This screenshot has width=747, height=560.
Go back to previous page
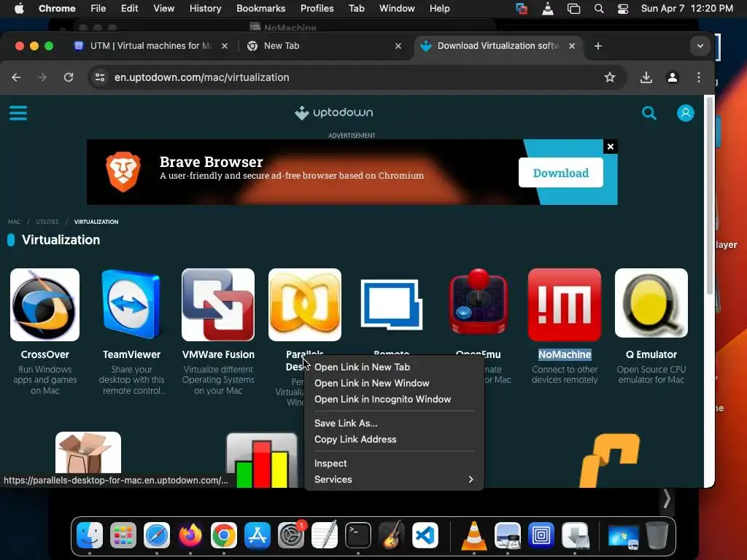coord(16,77)
